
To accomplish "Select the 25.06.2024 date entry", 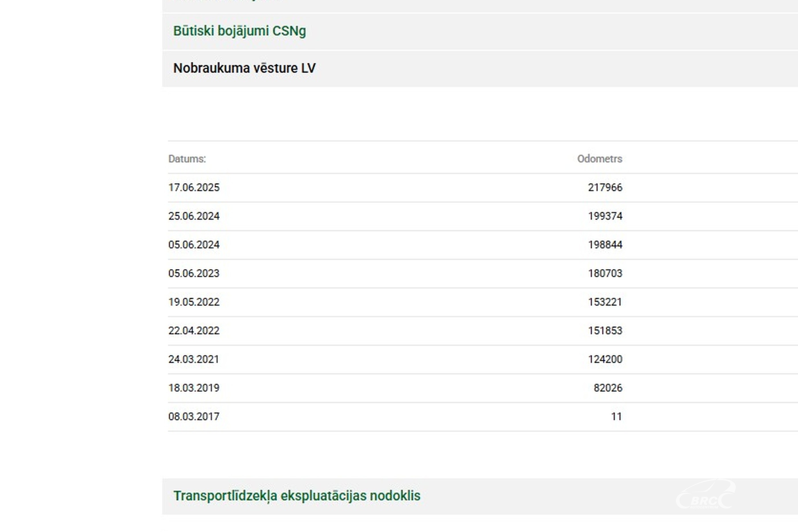I will tap(194, 216).
